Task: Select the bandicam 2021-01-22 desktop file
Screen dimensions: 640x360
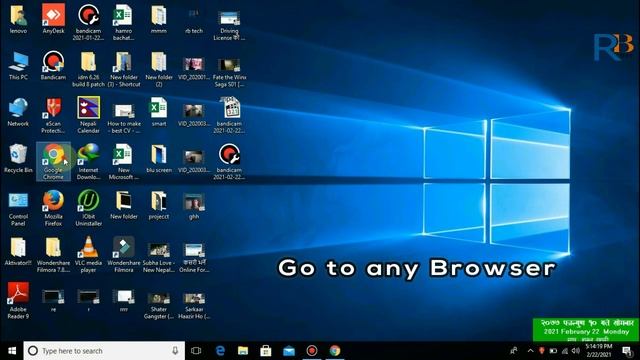Action: 89,22
